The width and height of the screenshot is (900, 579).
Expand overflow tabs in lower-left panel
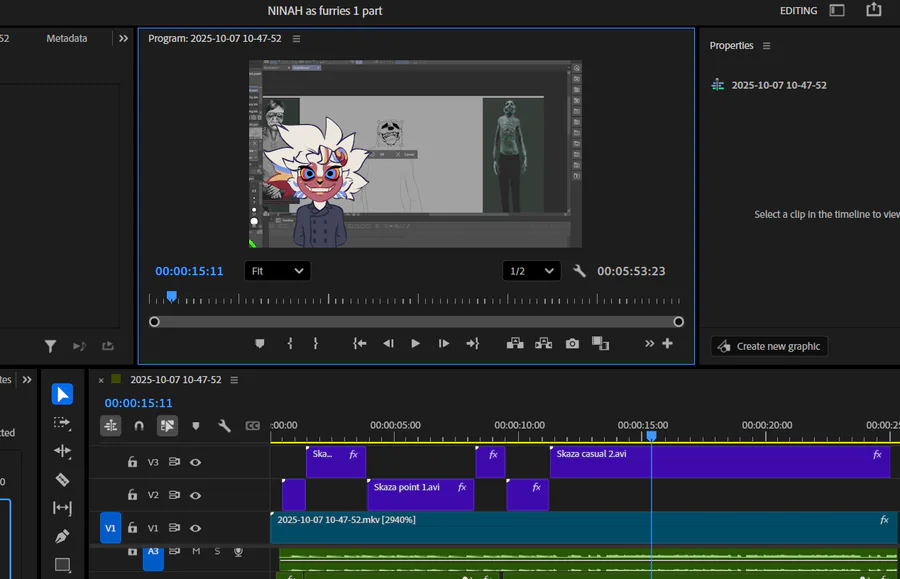tap(27, 379)
